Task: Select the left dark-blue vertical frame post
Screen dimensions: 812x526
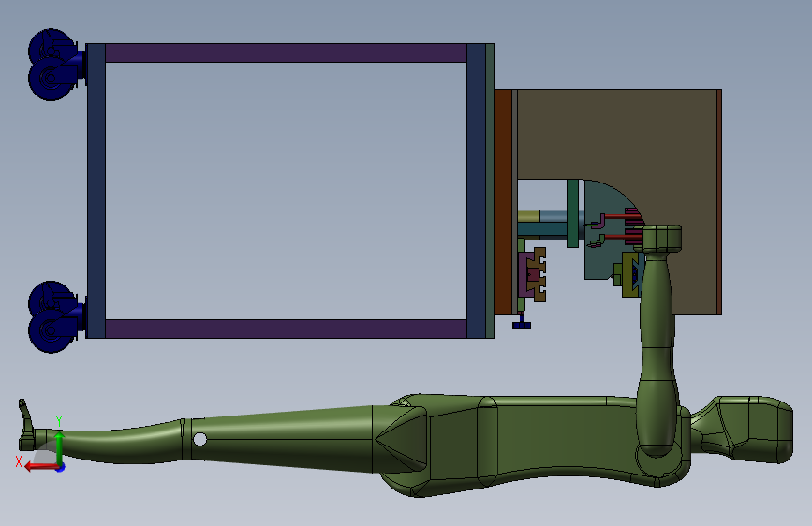Action: point(96,191)
